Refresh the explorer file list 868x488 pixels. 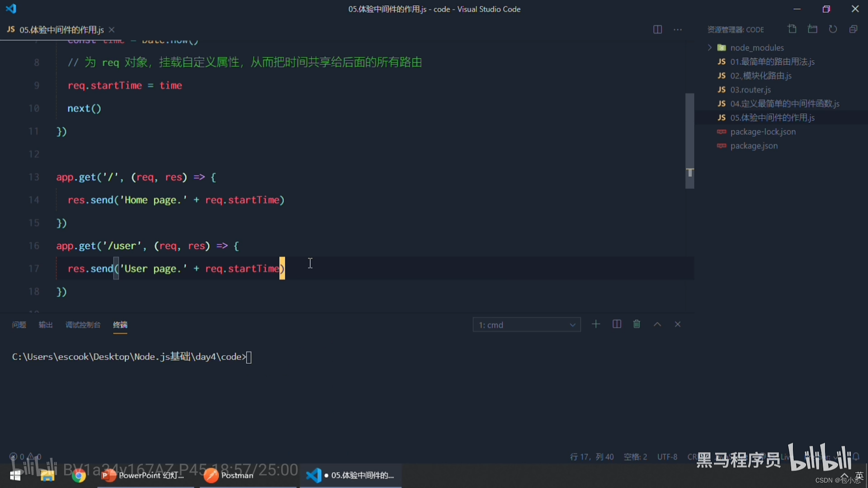[x=833, y=29]
